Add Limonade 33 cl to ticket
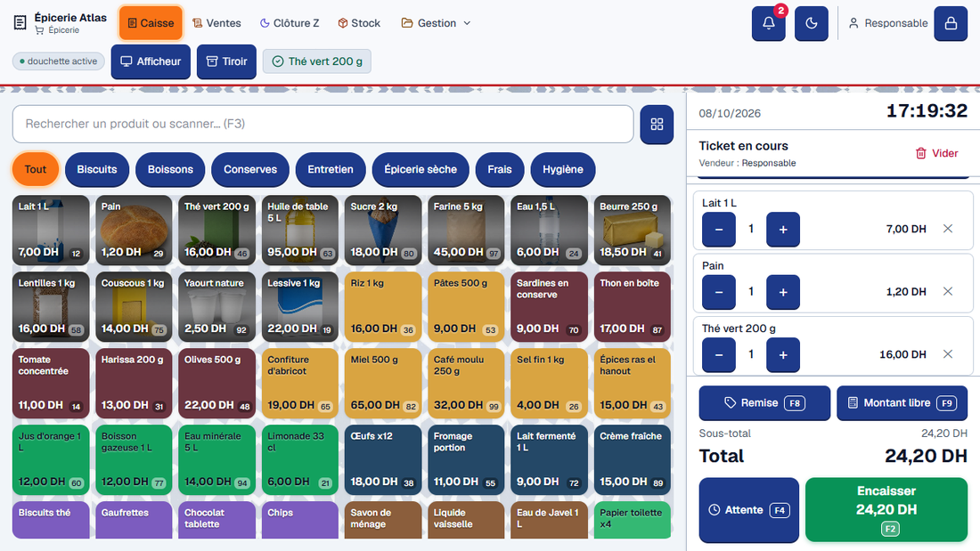980x551 pixels. (300, 460)
